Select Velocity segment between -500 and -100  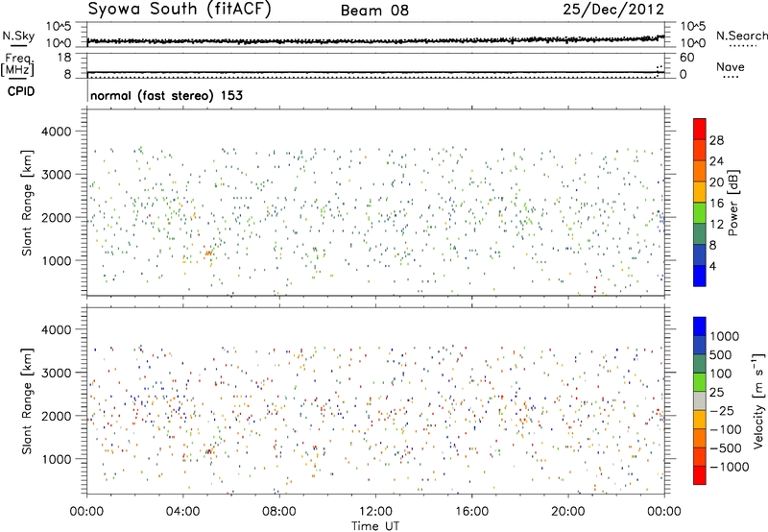700,439
